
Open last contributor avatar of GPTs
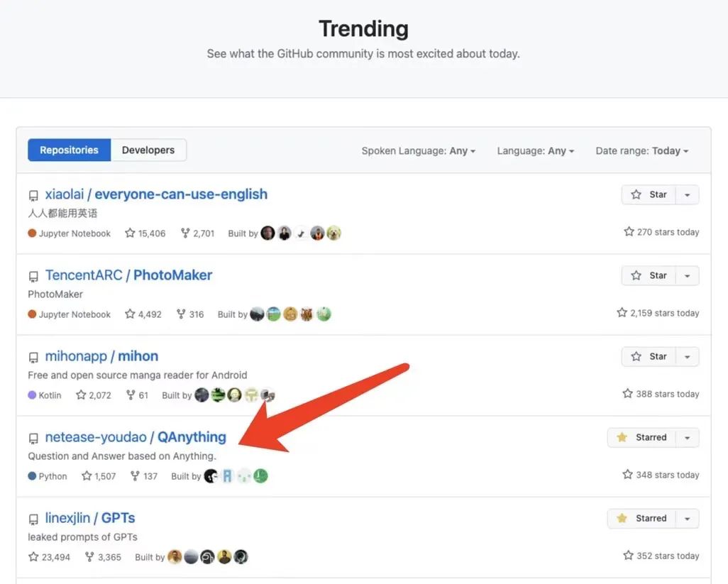pos(241,556)
